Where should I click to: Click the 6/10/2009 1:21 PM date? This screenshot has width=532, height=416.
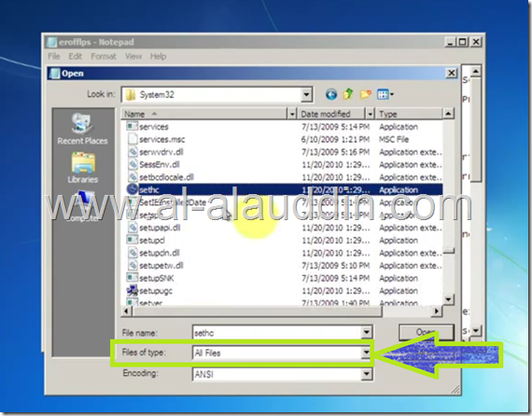(x=335, y=139)
